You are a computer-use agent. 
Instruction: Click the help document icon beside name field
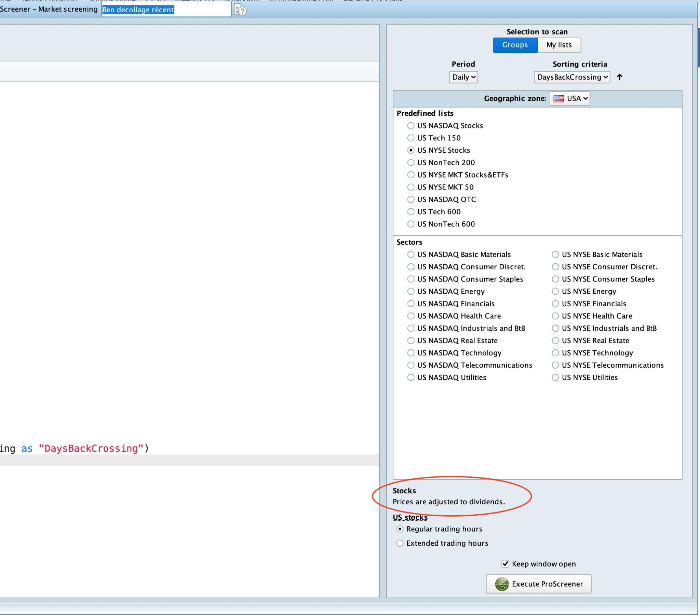tap(240, 10)
